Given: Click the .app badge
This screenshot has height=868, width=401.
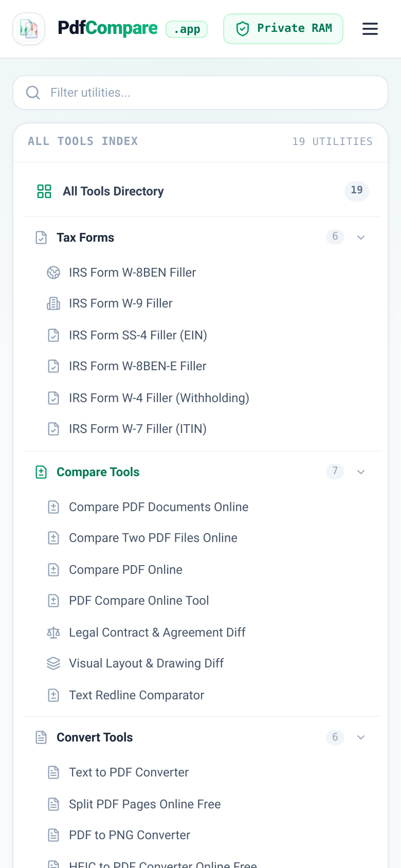Looking at the screenshot, I should click(187, 29).
